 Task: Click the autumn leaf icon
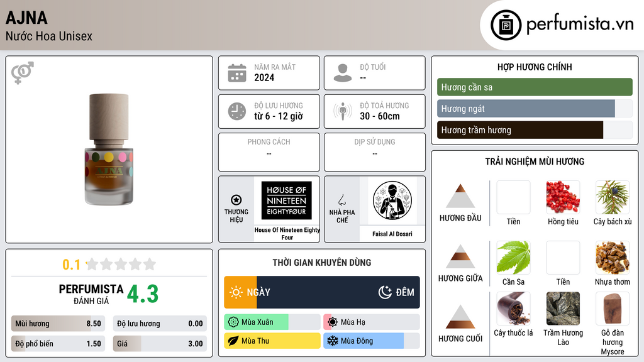pyautogui.click(x=233, y=341)
